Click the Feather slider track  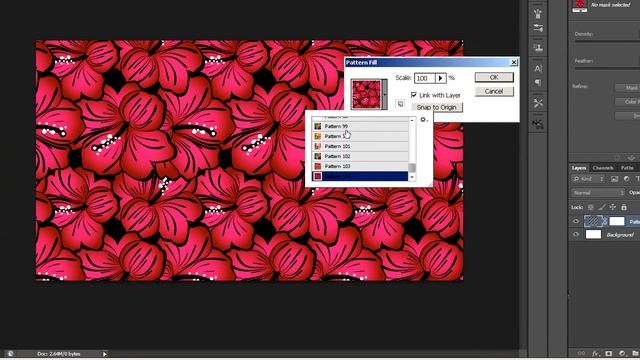(x=607, y=68)
